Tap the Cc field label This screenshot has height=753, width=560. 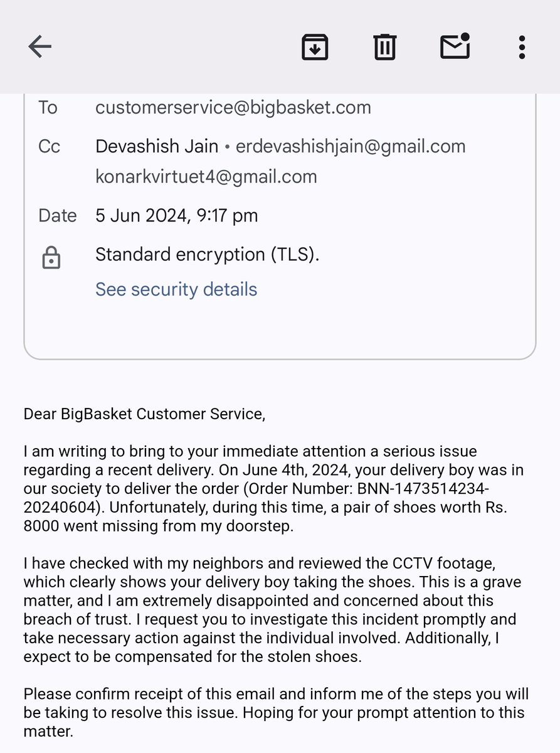tap(49, 146)
